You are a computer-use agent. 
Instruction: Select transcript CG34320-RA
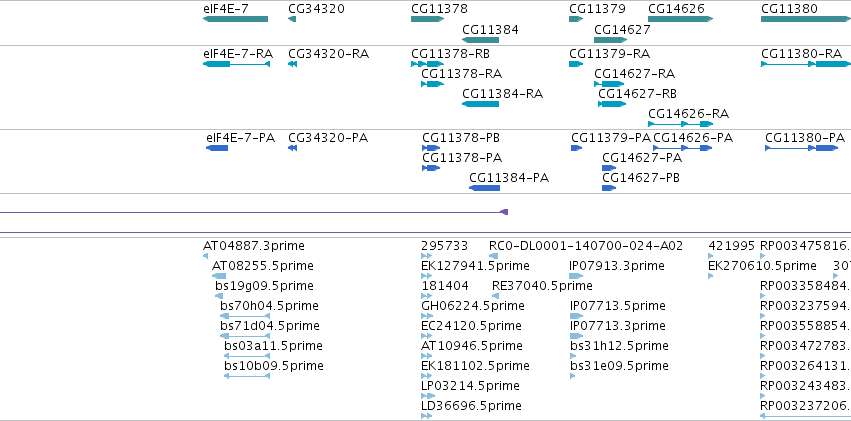(x=293, y=64)
